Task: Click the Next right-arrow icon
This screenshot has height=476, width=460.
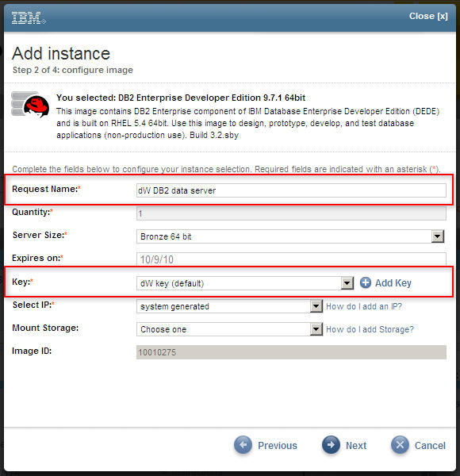Action: tap(331, 445)
